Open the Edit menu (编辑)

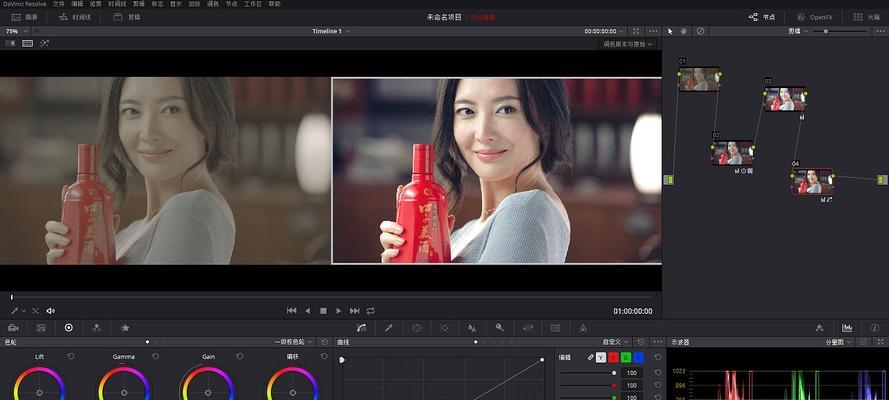point(77,3)
